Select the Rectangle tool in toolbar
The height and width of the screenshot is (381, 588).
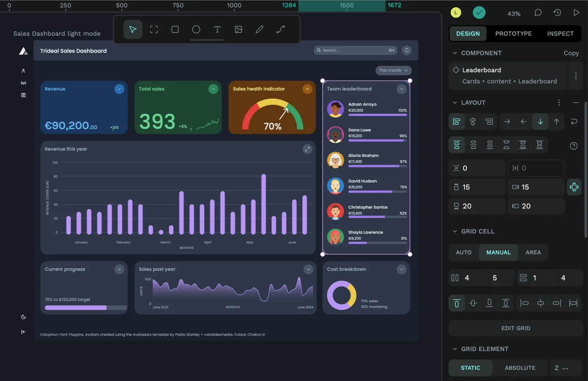(x=175, y=29)
